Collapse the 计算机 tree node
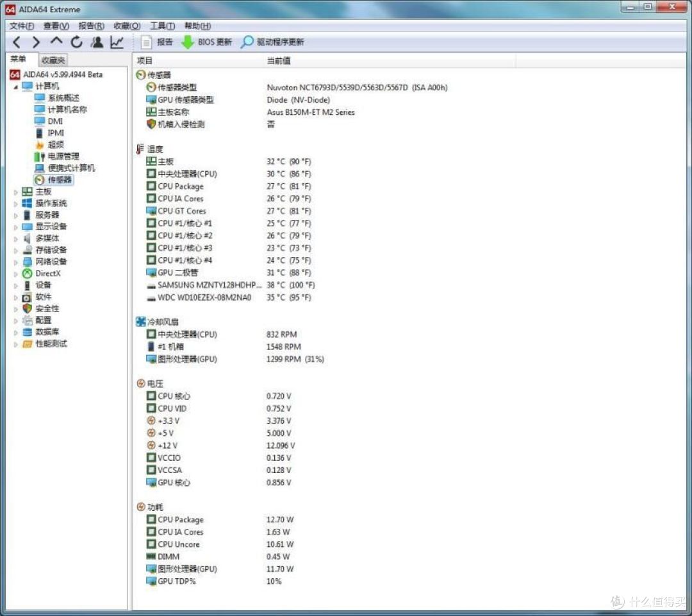692x616 pixels. [15, 87]
